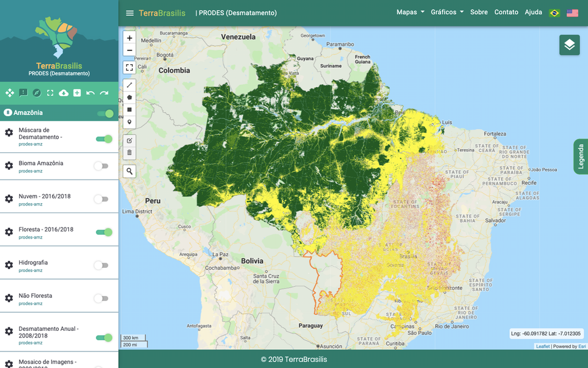Turn off the Floresta 2016/2018 layer
Screen dimensions: 588x368
coord(103,232)
